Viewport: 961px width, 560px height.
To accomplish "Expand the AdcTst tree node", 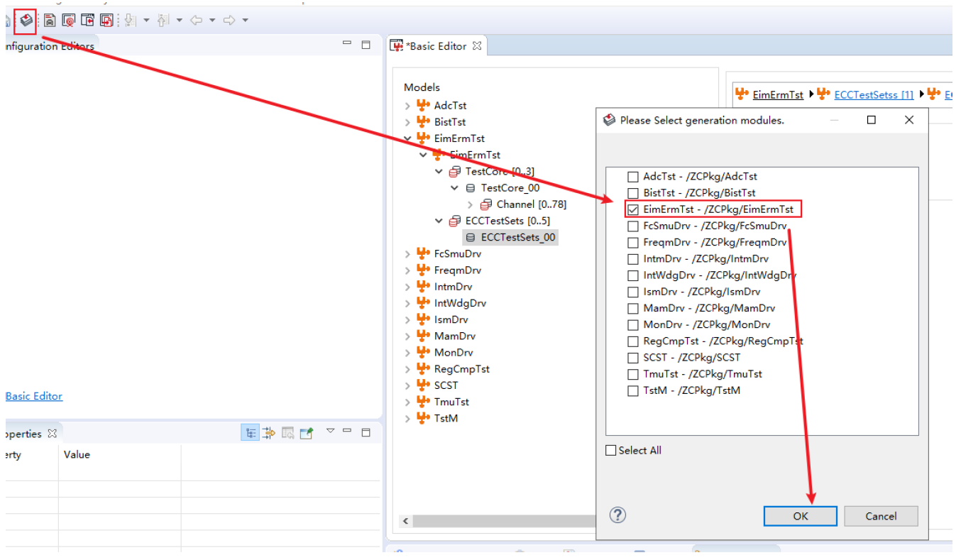I will (x=407, y=106).
